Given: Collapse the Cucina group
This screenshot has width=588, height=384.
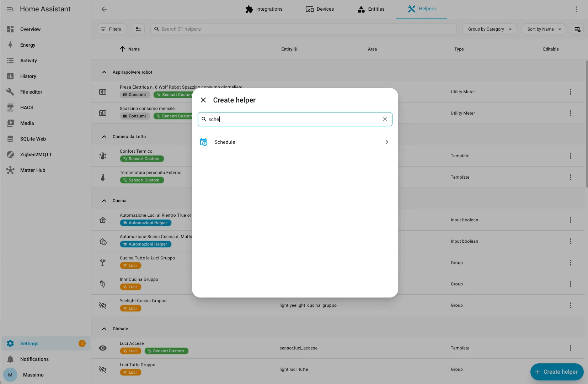Looking at the screenshot, I should click(104, 201).
